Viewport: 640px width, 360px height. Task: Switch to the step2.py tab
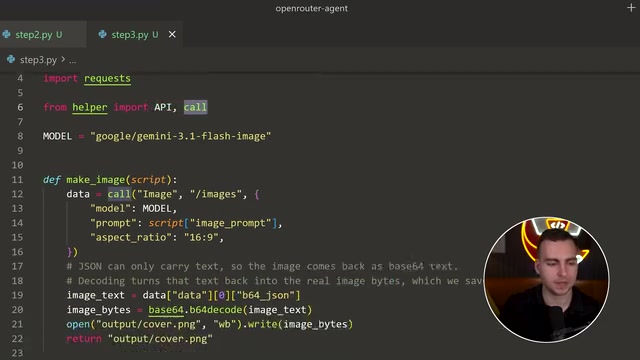tap(39, 35)
